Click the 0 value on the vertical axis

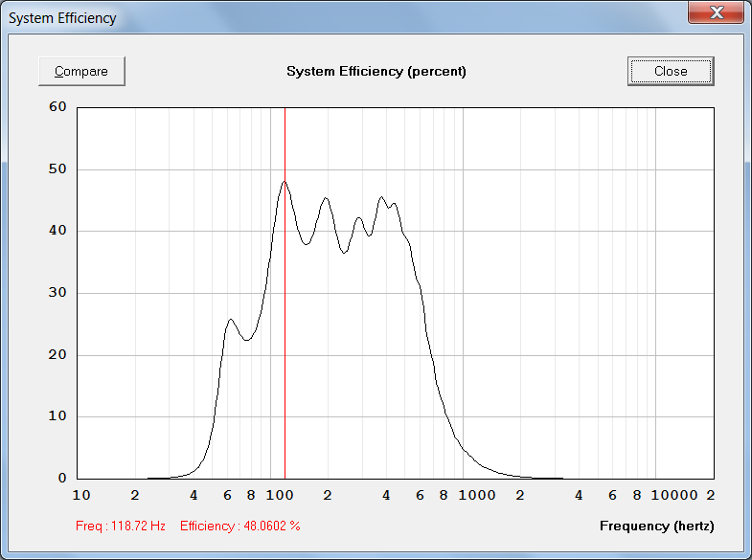coord(62,478)
